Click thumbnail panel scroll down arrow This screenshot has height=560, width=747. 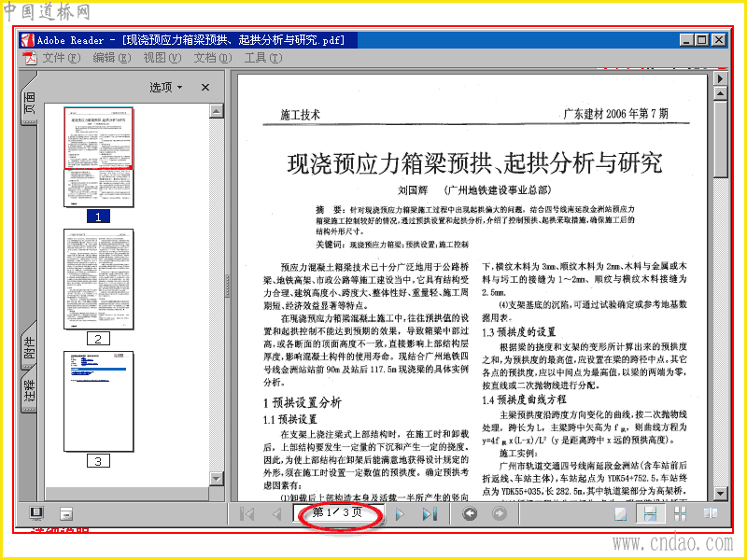click(217, 478)
